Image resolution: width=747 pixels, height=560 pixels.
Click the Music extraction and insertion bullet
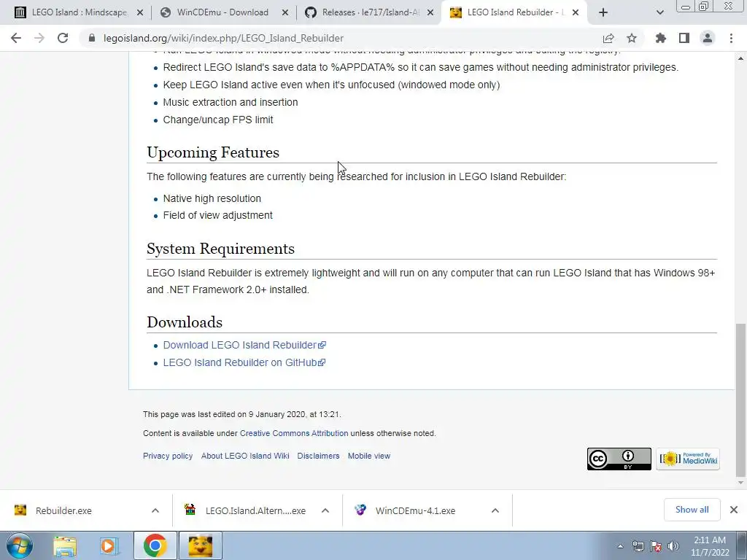click(x=231, y=102)
